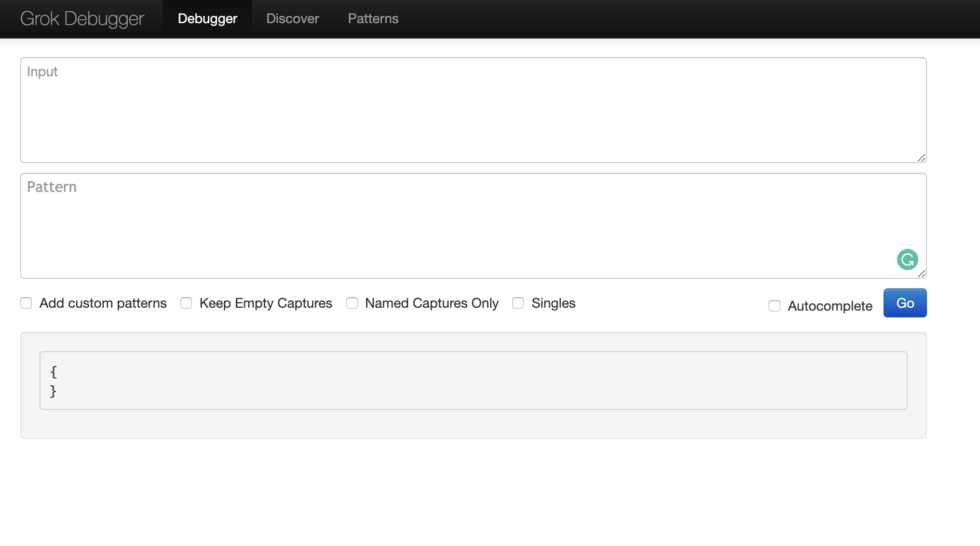
Task: Click Input textarea resize handle
Action: tap(921, 158)
